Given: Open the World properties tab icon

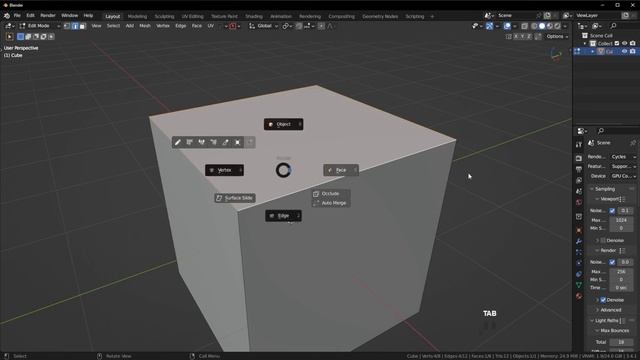Looking at the screenshot, I should coord(579,202).
